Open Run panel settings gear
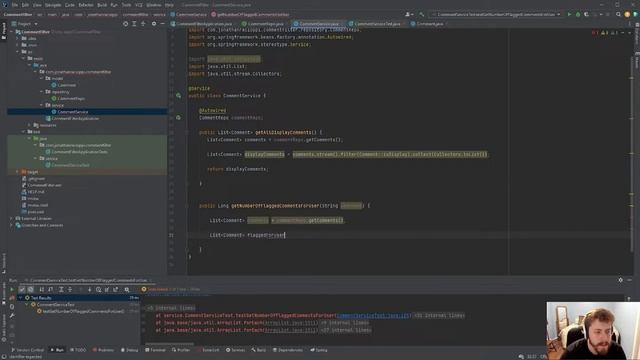Viewport: 640px width, 360px height. coord(620,280)
